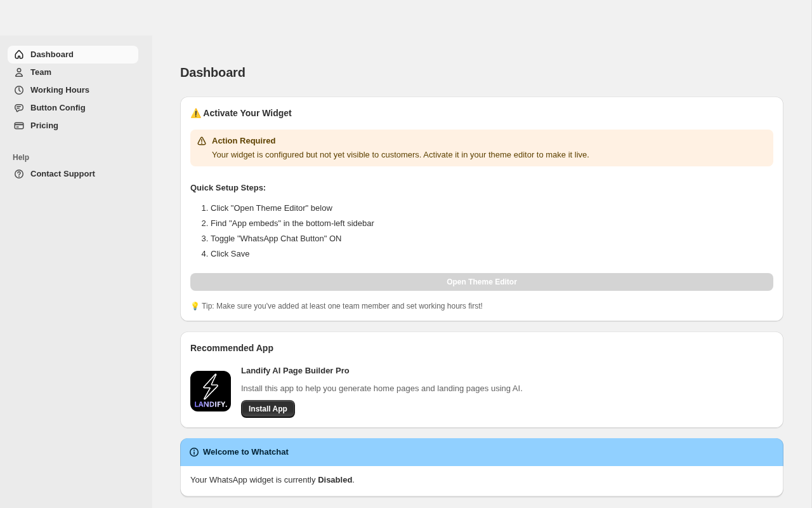Viewport: 812px width, 508px height.
Task: Click the chat bubble icon for Button Config
Action: [19, 108]
